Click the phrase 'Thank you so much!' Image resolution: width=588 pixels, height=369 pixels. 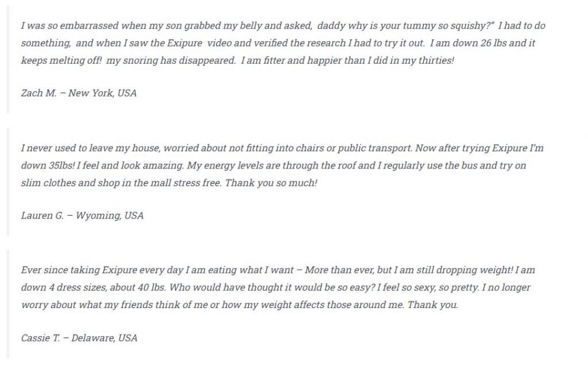tap(271, 183)
